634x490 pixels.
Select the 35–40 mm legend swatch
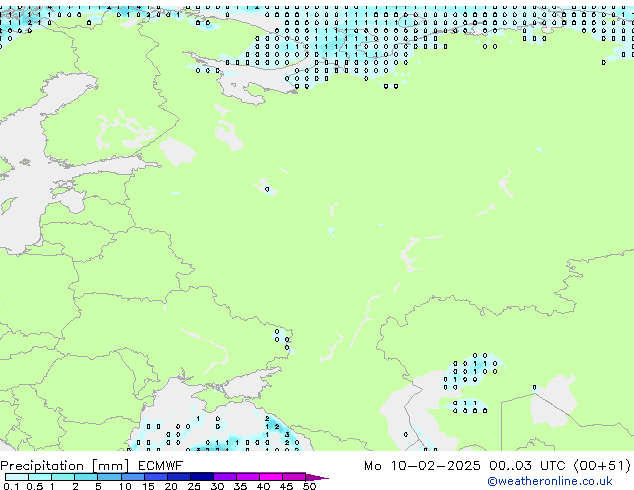[x=248, y=477]
